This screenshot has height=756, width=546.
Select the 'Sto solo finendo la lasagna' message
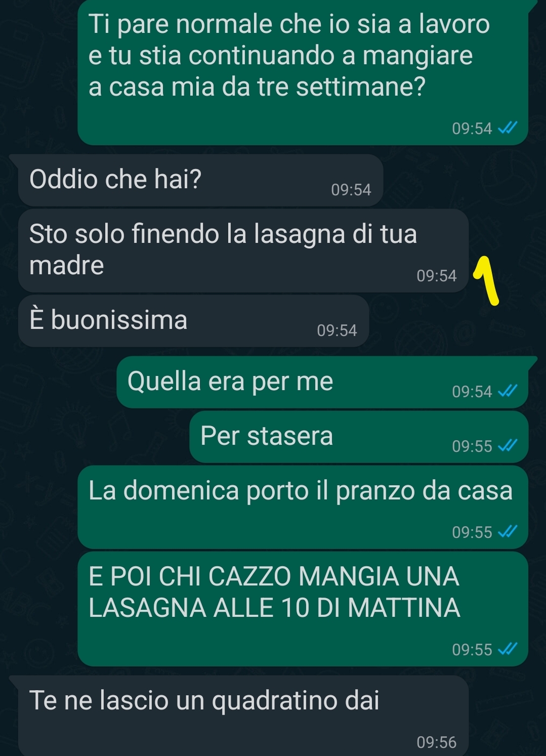[243, 250]
